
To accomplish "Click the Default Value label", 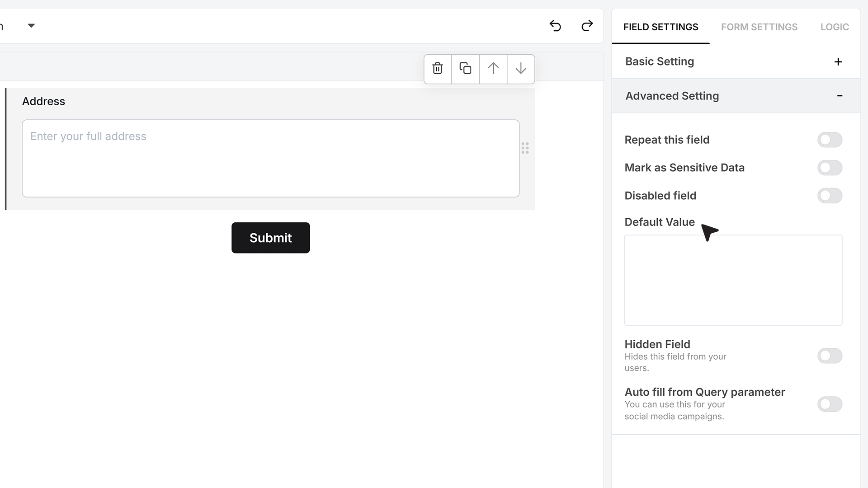I will point(659,222).
